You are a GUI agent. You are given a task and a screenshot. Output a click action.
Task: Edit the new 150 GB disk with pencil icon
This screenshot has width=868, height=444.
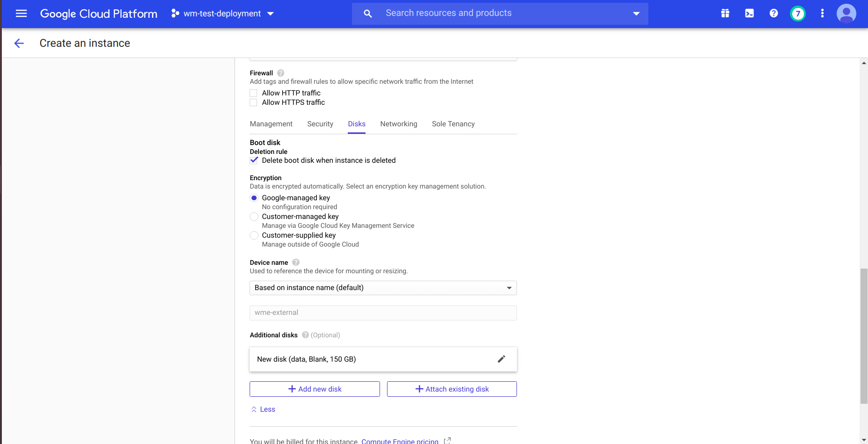501,359
